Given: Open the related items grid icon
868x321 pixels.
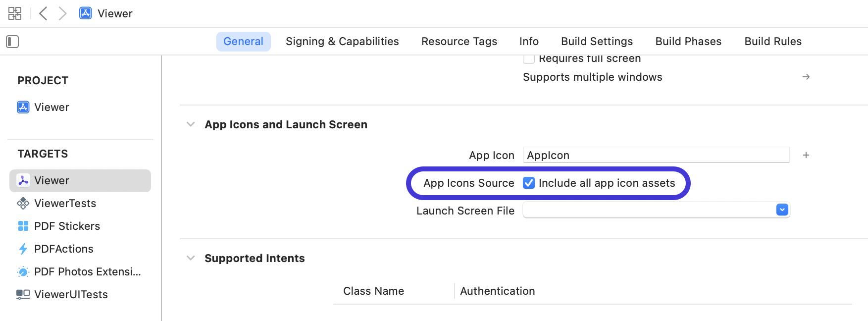Looking at the screenshot, I should tap(14, 13).
